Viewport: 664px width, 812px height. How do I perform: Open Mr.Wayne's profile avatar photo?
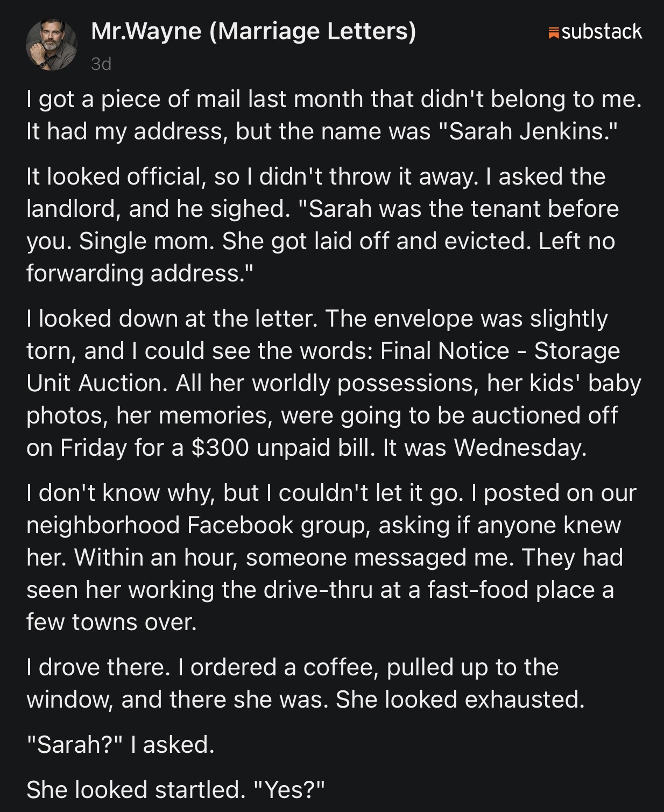click(x=51, y=45)
